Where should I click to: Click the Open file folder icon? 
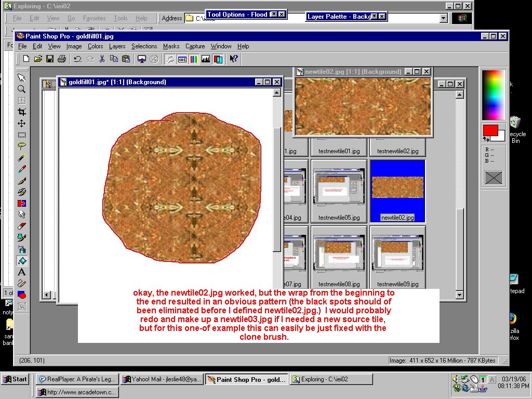(x=38, y=59)
